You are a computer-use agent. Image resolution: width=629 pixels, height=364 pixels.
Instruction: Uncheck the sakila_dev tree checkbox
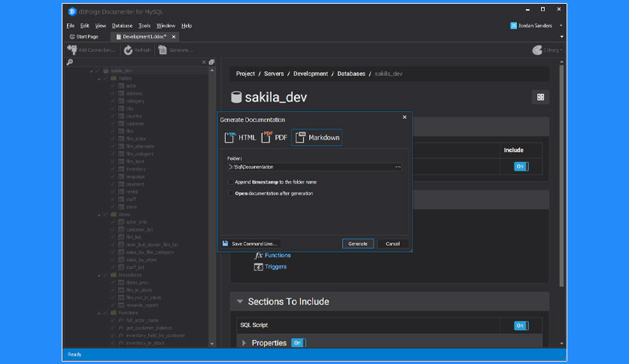pos(98,71)
